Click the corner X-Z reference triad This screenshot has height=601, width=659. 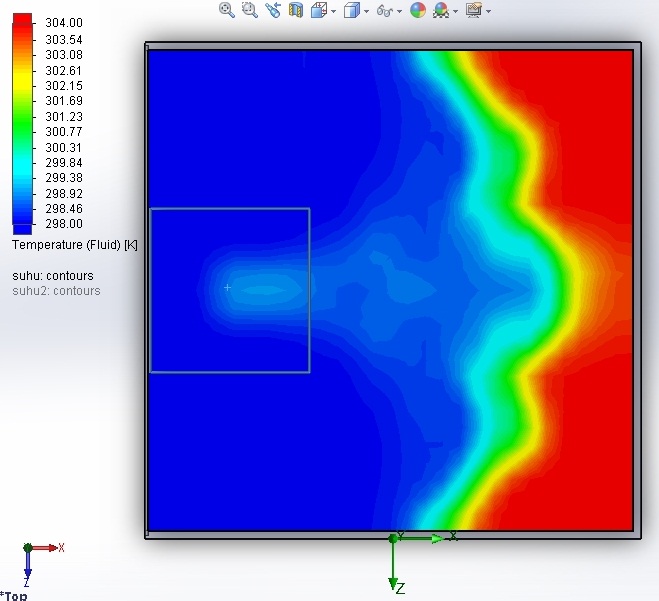[x=43, y=564]
